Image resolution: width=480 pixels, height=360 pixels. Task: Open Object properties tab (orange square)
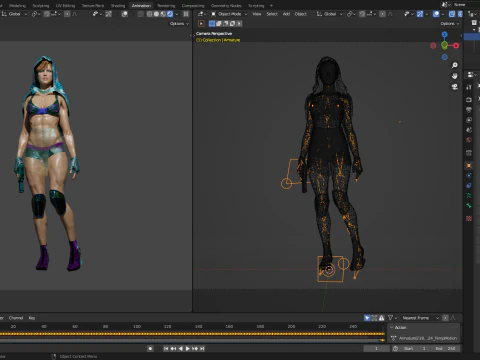pyautogui.click(x=469, y=165)
